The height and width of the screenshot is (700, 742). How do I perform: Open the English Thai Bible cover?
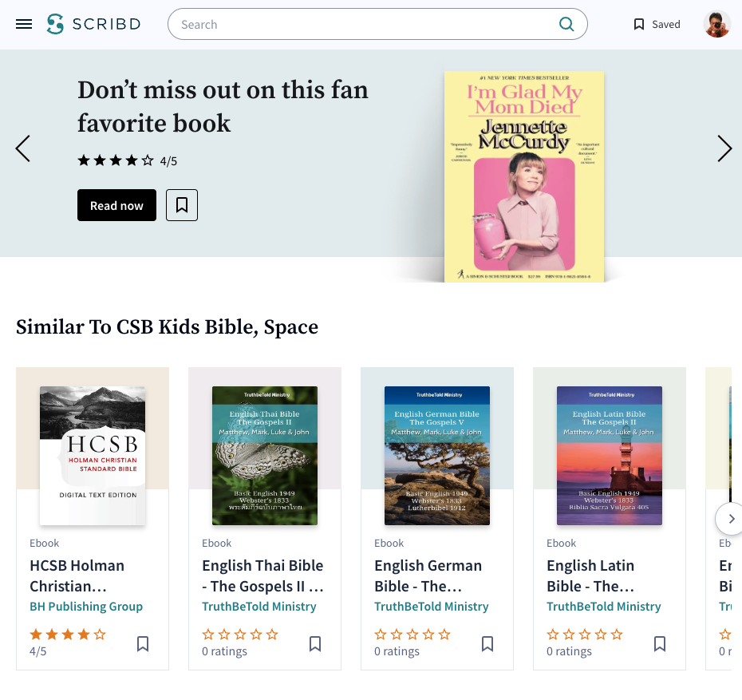265,456
